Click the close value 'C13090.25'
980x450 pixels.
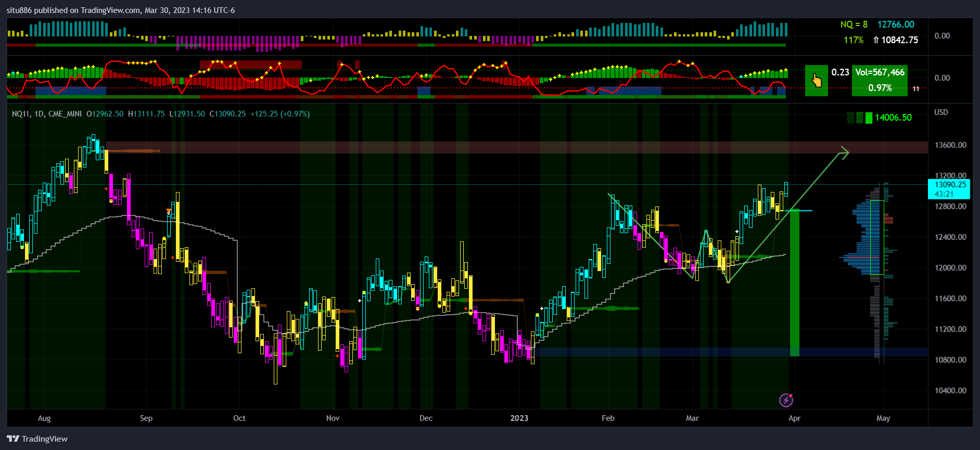click(x=227, y=114)
